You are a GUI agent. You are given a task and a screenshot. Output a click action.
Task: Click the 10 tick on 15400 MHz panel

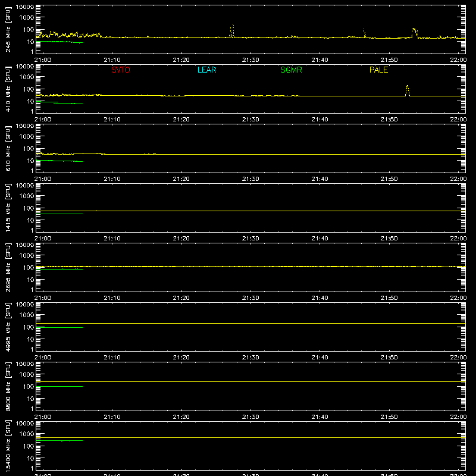(x=30, y=458)
